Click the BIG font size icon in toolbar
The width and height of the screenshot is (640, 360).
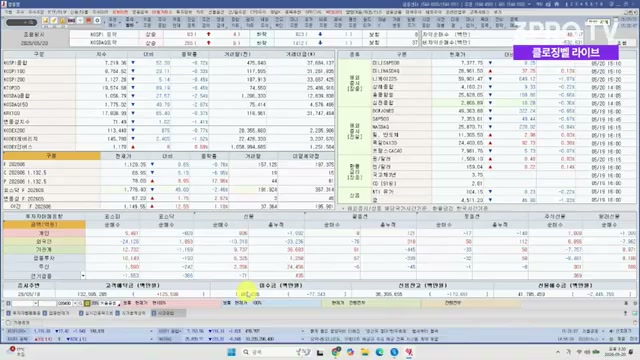(x=71, y=20)
